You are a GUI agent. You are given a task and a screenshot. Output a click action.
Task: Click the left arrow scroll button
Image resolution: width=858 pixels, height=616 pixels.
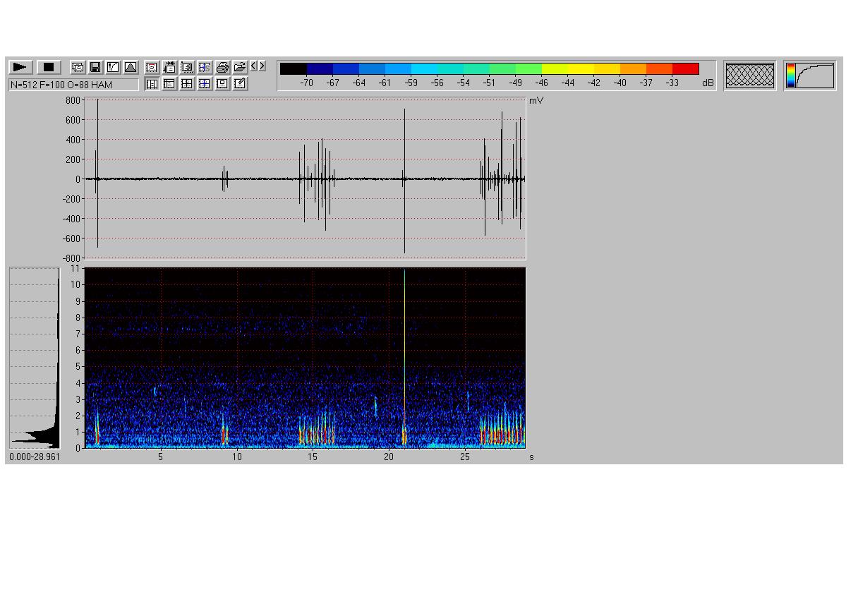(254, 66)
